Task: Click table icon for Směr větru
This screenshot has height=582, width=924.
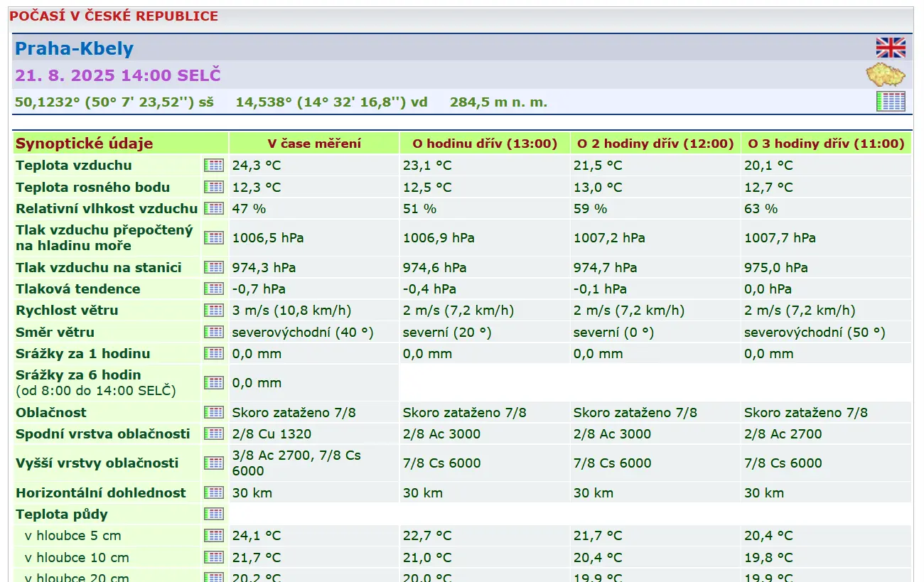Action: 213,332
